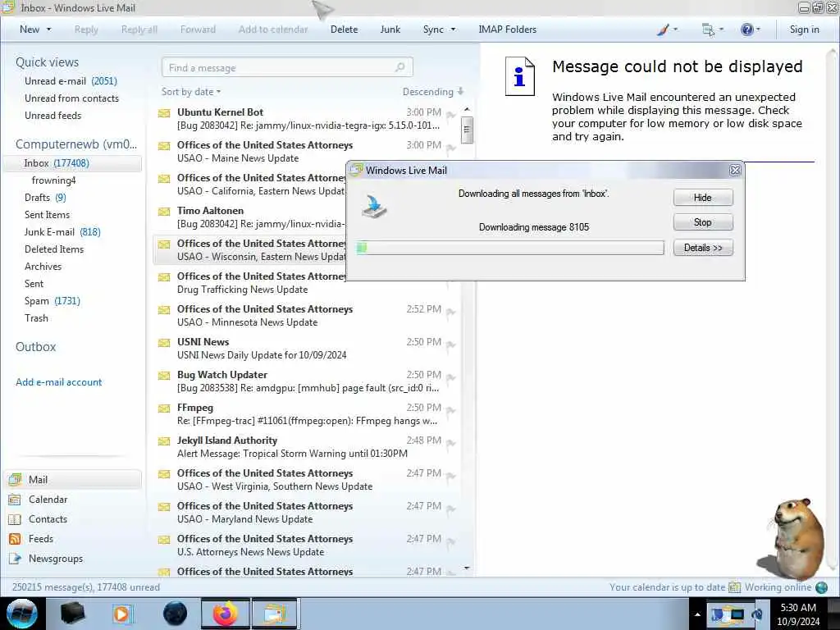This screenshot has width=840, height=630.
Task: Flag the USNI News message
Action: click(451, 344)
